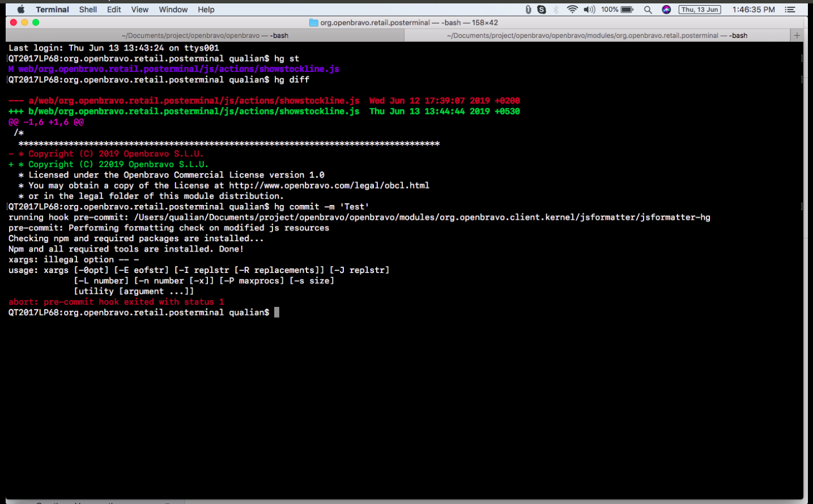Click the Skype status icon in menu bar
The width and height of the screenshot is (813, 504).
click(542, 10)
